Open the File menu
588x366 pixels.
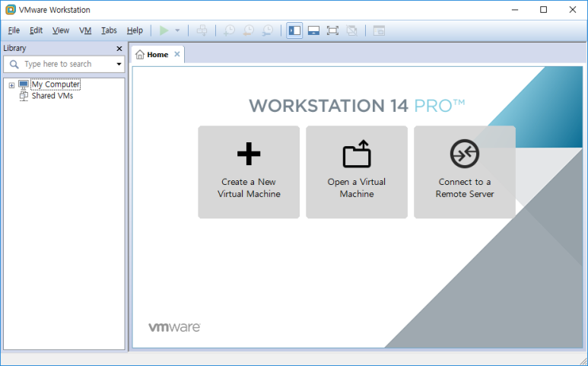(x=14, y=30)
